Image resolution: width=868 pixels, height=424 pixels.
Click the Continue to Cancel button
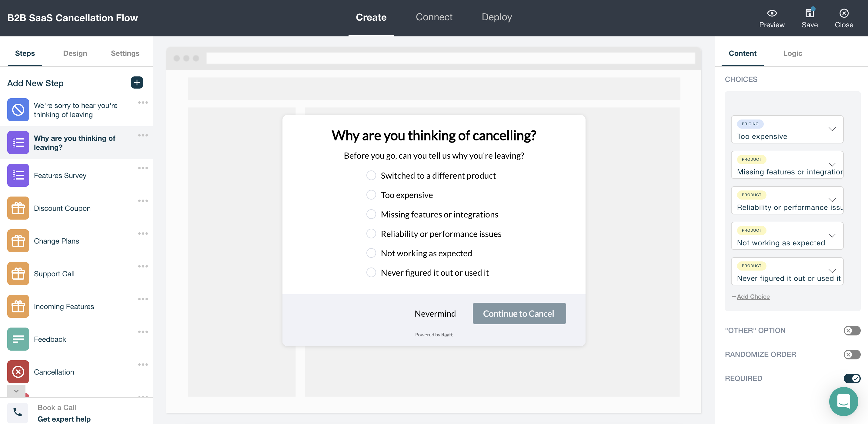519,313
